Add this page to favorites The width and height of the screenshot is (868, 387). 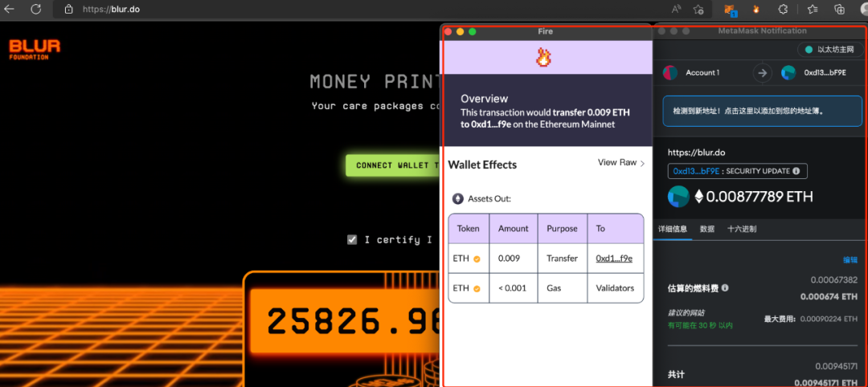pos(698,9)
